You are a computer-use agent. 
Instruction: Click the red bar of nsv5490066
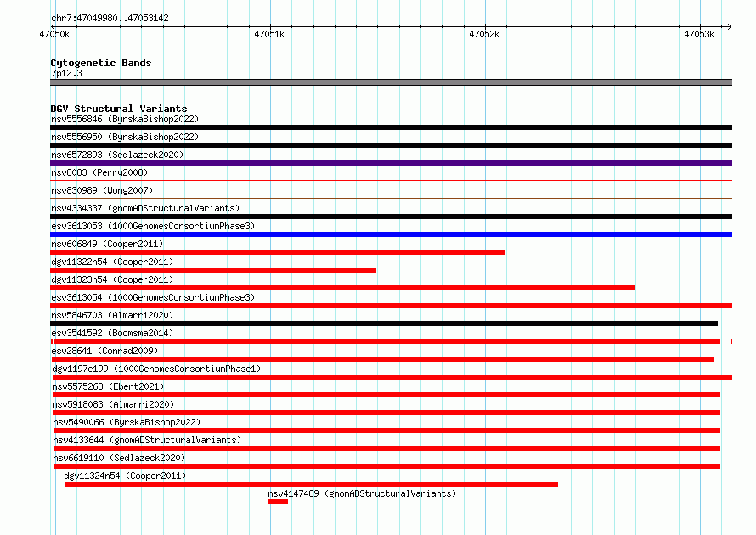(386, 431)
